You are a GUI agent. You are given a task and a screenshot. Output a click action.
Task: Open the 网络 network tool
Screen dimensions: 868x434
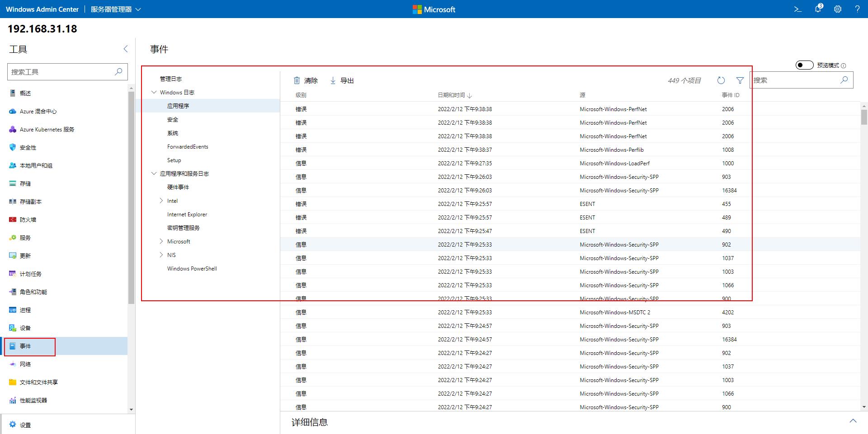pos(64,364)
